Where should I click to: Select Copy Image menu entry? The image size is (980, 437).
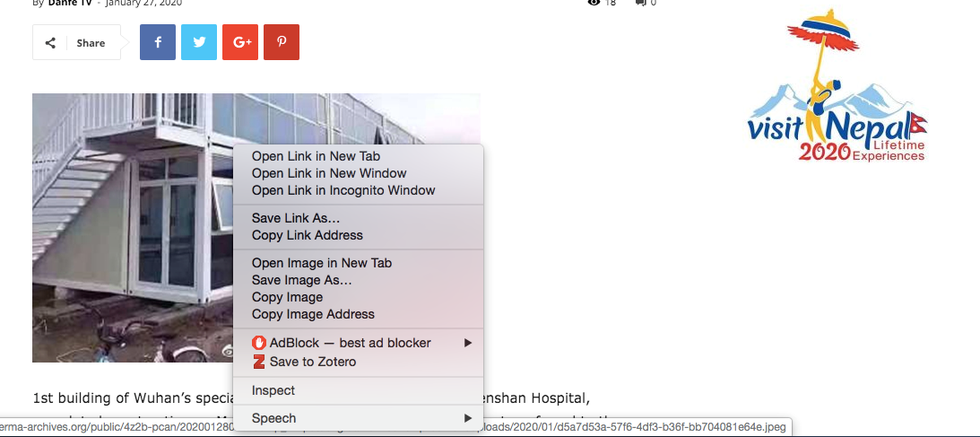(x=358, y=297)
